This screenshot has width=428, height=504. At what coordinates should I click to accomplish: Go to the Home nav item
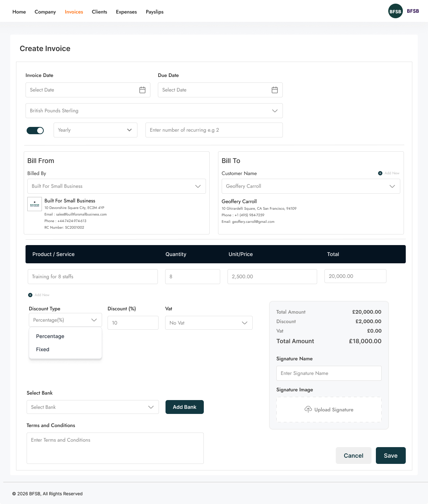[19, 12]
